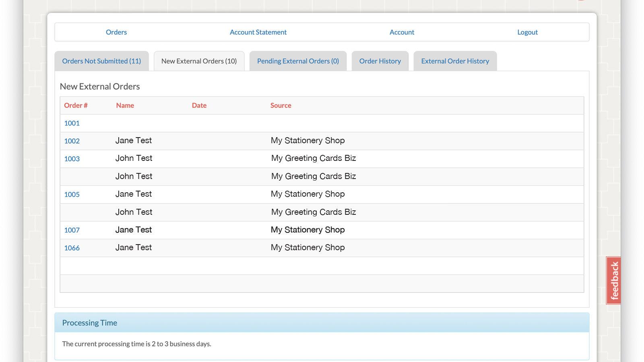
Task: Open order 1007 from My Stationery Shop
Action: click(72, 230)
